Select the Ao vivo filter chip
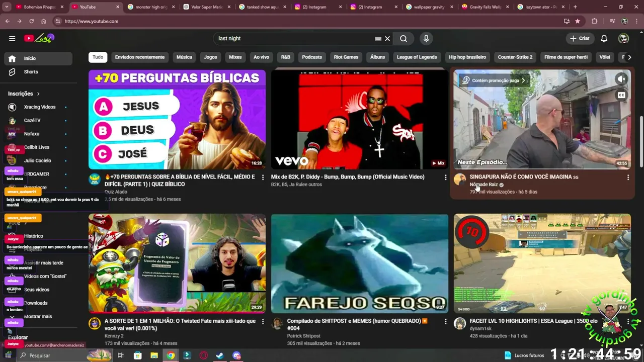Viewport: 644px width, 362px height. click(261, 57)
